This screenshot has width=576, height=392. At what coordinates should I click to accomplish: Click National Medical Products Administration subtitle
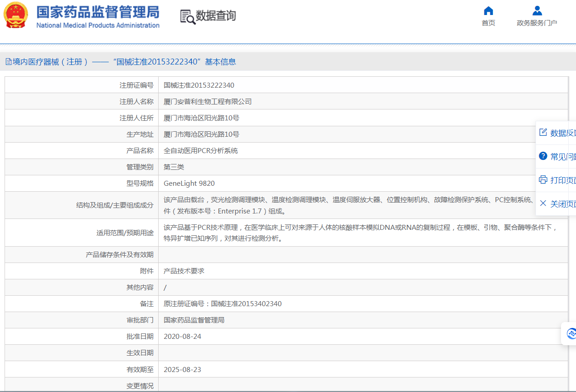98,25
